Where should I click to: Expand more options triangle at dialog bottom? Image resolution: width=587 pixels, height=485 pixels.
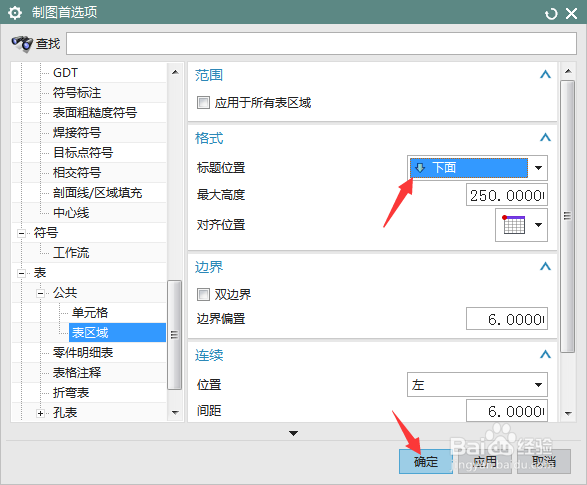coord(294,433)
